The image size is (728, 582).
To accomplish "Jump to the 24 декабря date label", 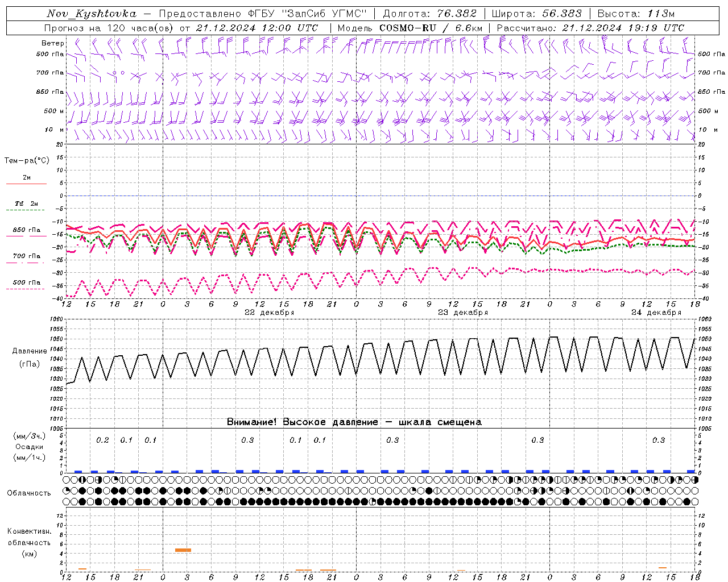I will click(x=656, y=313).
